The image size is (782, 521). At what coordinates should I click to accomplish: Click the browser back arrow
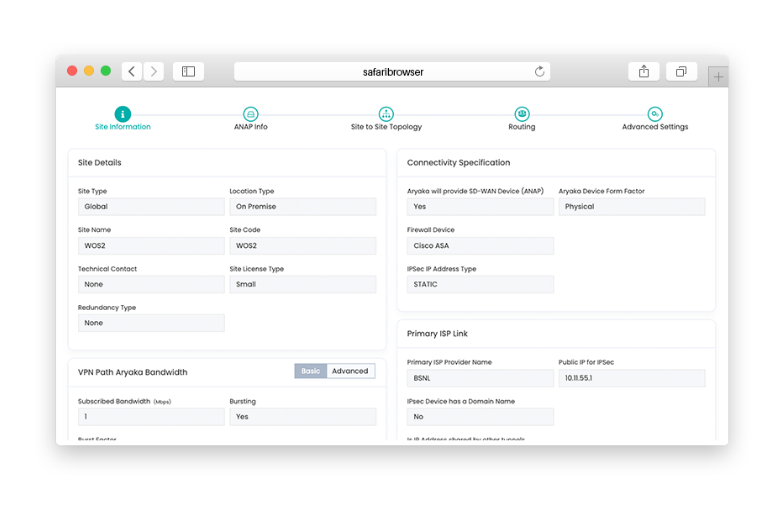132,71
